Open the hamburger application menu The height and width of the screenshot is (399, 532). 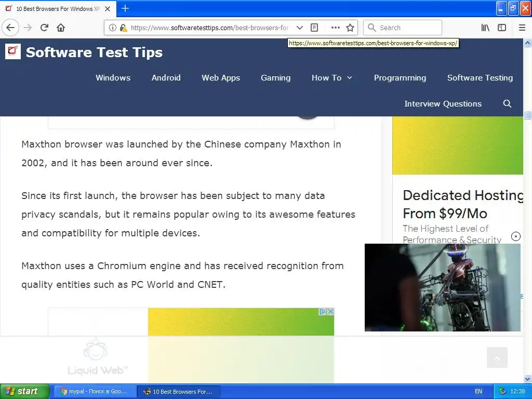(522, 28)
